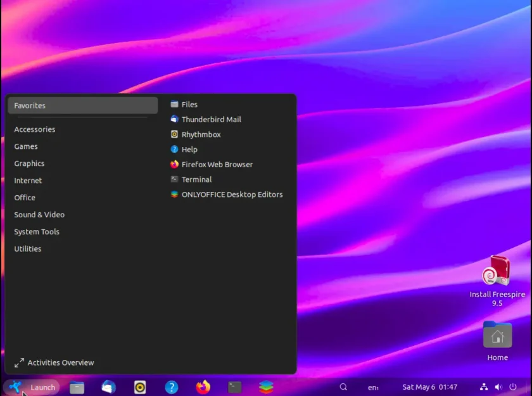This screenshot has height=396, width=532.
Task: Click the Help icon in the menu list
Action: [x=174, y=150]
